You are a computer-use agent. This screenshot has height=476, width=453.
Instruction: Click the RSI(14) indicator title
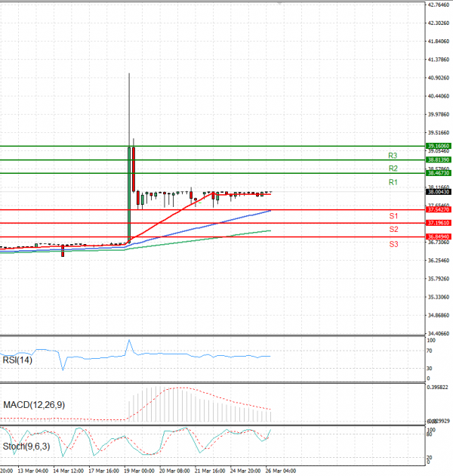(x=17, y=360)
